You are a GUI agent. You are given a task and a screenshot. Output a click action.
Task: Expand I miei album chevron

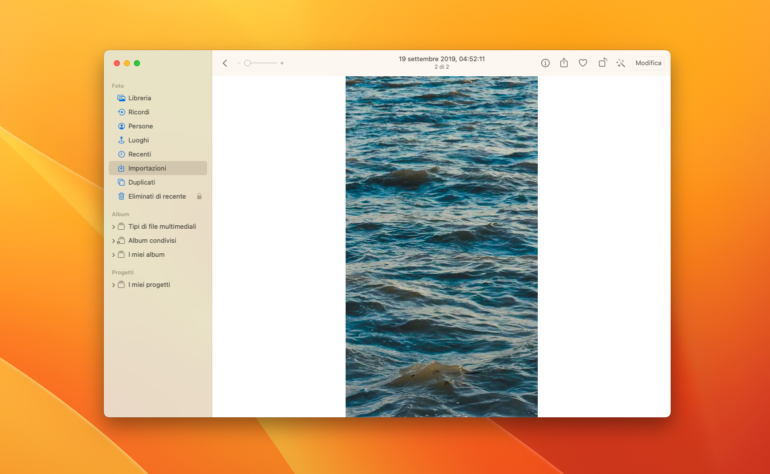click(113, 254)
